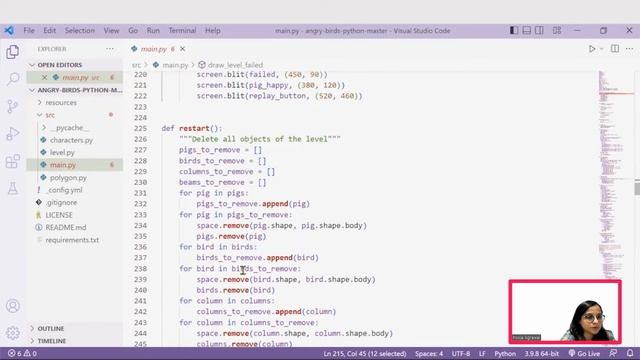Viewport: 640px width, 360px height.
Task: Open Customize Layout icon
Action: coord(557,31)
